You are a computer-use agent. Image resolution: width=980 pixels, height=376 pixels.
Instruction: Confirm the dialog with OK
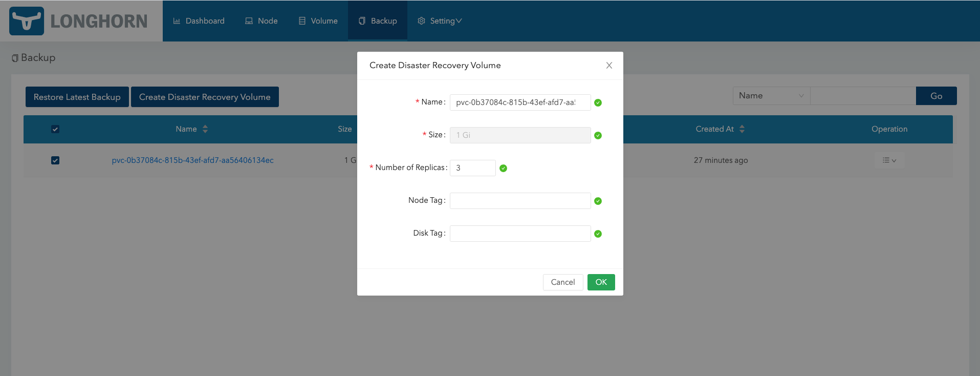pos(601,282)
